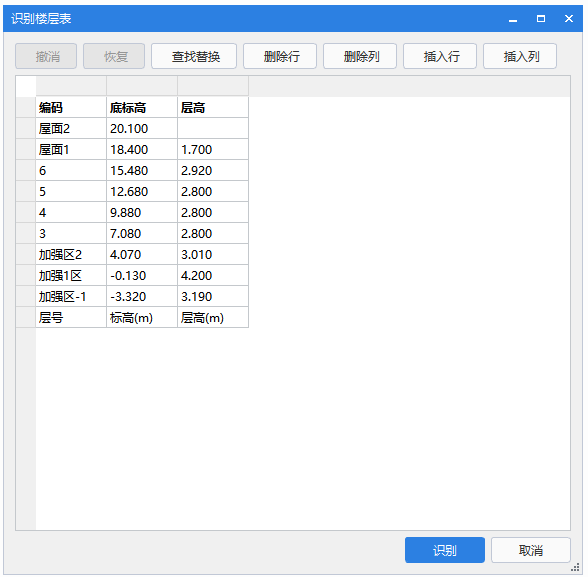Close the 识别楼层表 dialog
Screen dimensions: 588x577
[x=568, y=18]
